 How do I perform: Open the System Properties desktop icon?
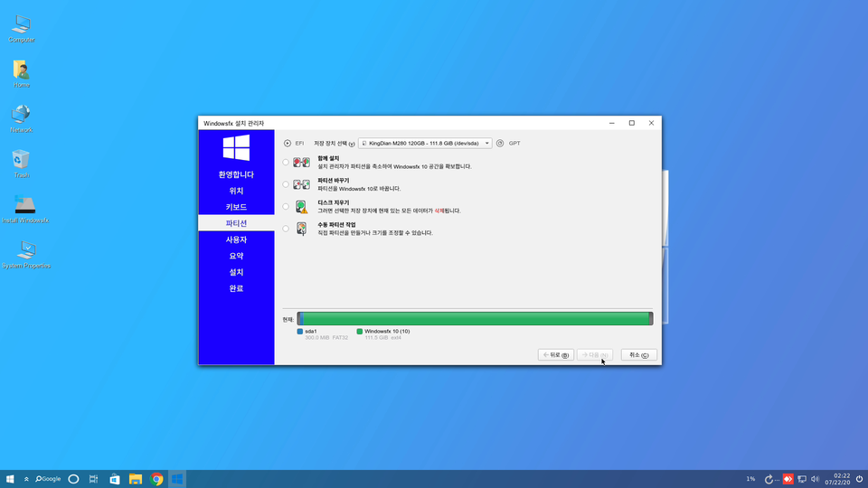[26, 255]
